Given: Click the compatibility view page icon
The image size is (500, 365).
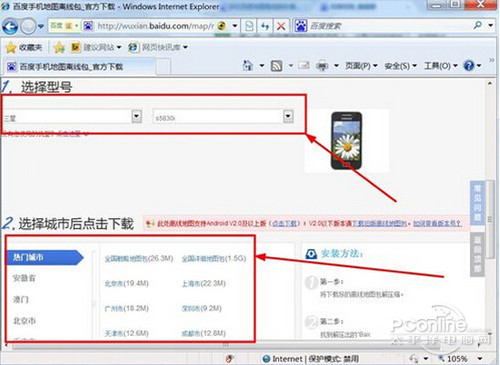Looking at the screenshot, I should tap(249, 26).
